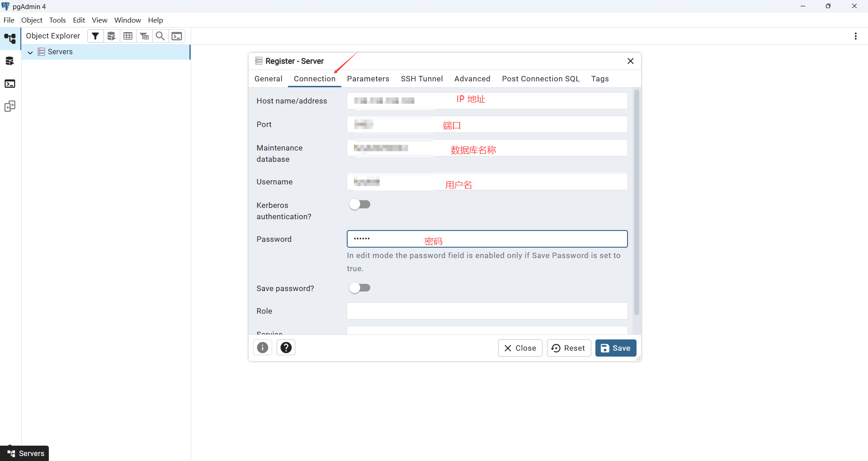This screenshot has width=868, height=461.
Task: Open the View menu
Action: coord(99,20)
